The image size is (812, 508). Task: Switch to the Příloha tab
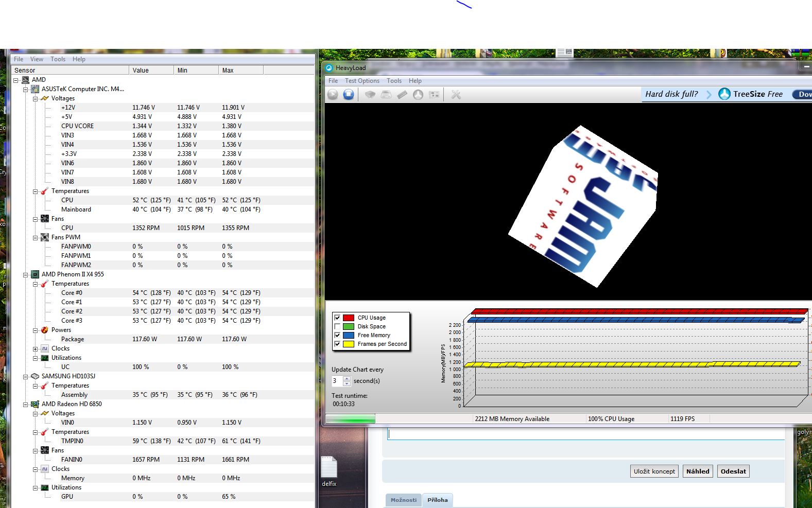(x=438, y=500)
